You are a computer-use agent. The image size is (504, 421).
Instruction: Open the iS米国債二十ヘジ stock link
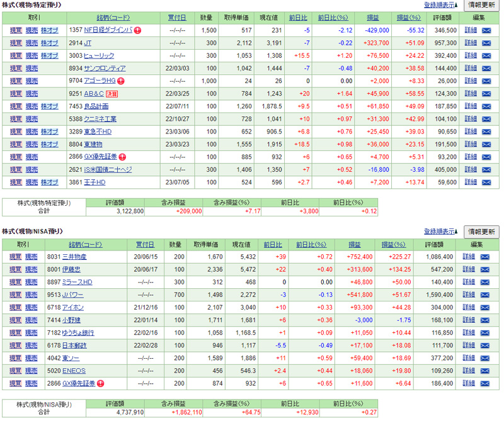pos(108,170)
